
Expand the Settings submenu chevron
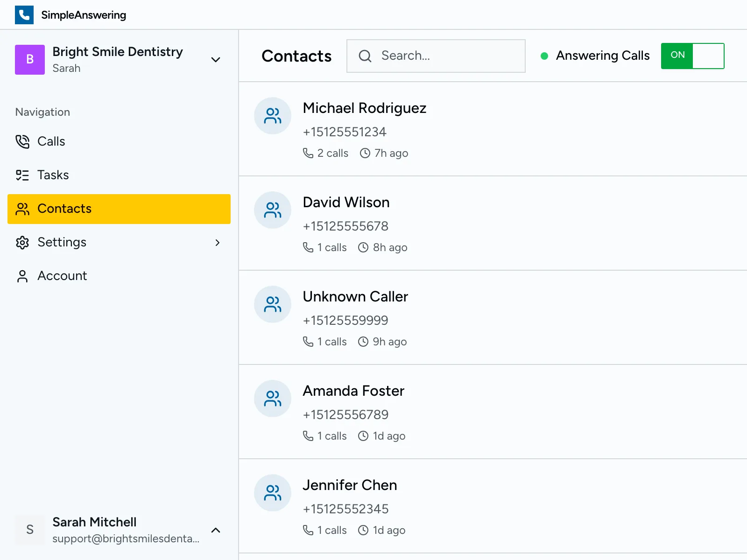[x=217, y=242]
